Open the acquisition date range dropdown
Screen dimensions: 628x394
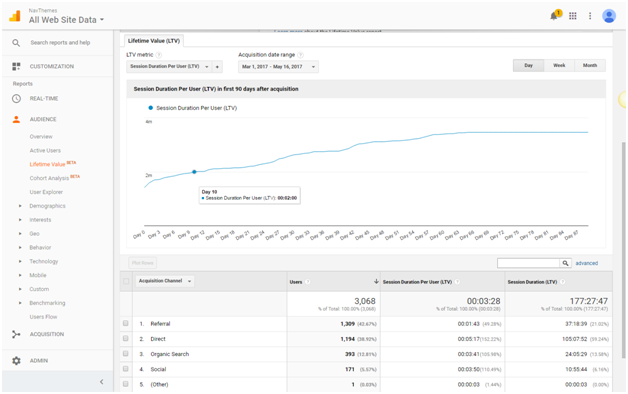278,66
